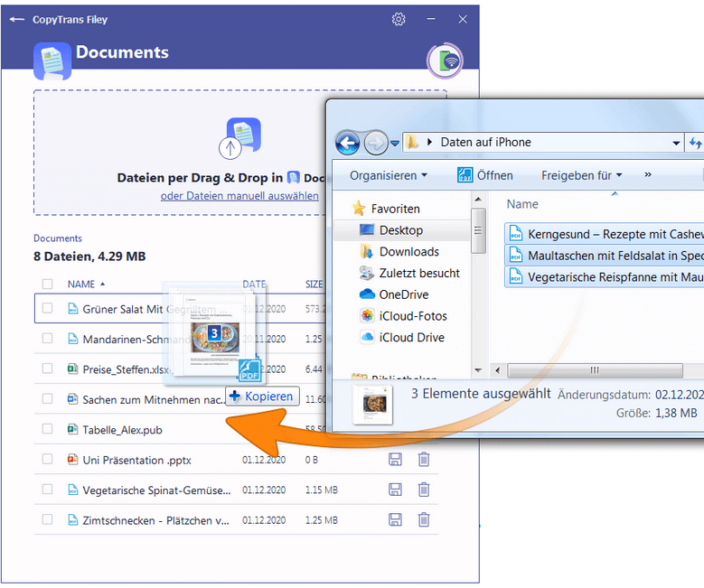Viewport: 704px width, 588px height.
Task: Save Vegetarische Spinat-Gemüse file to PC
Action: tap(395, 490)
